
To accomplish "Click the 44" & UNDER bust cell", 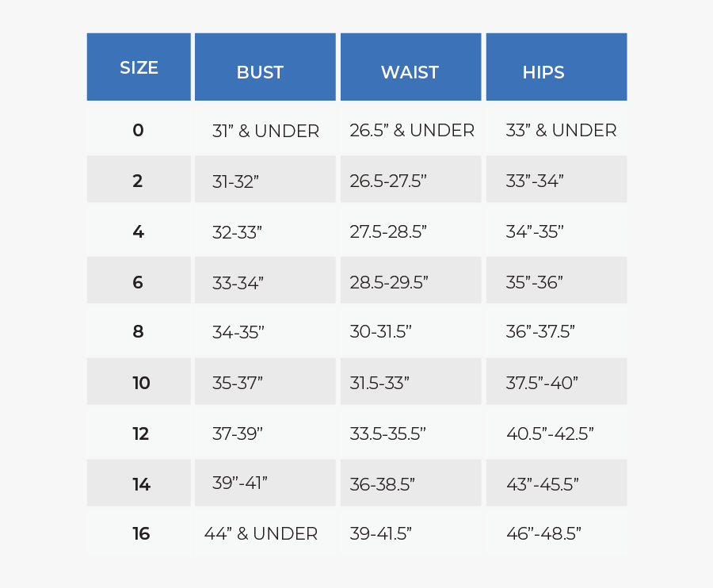I will click(x=261, y=534).
